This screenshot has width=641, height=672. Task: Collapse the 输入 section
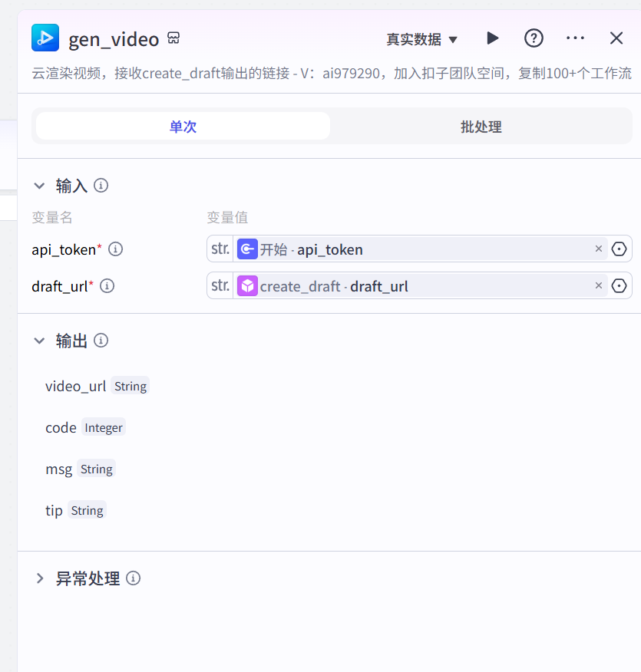(x=39, y=185)
